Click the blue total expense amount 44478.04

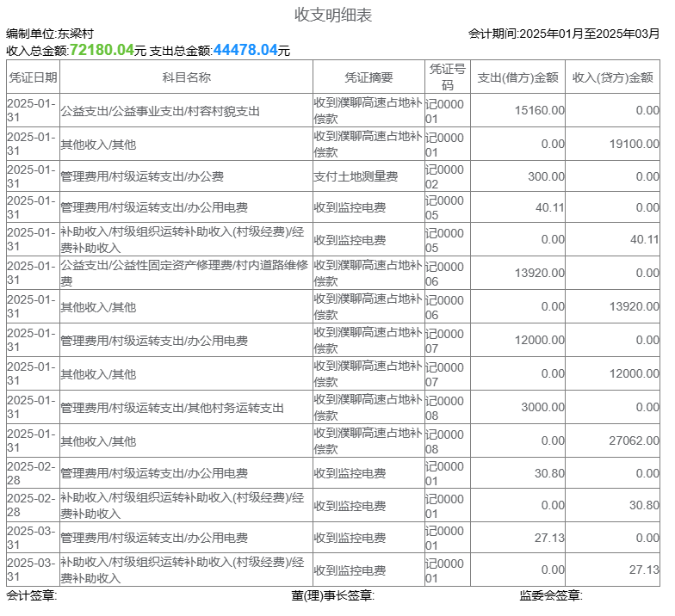click(x=245, y=51)
